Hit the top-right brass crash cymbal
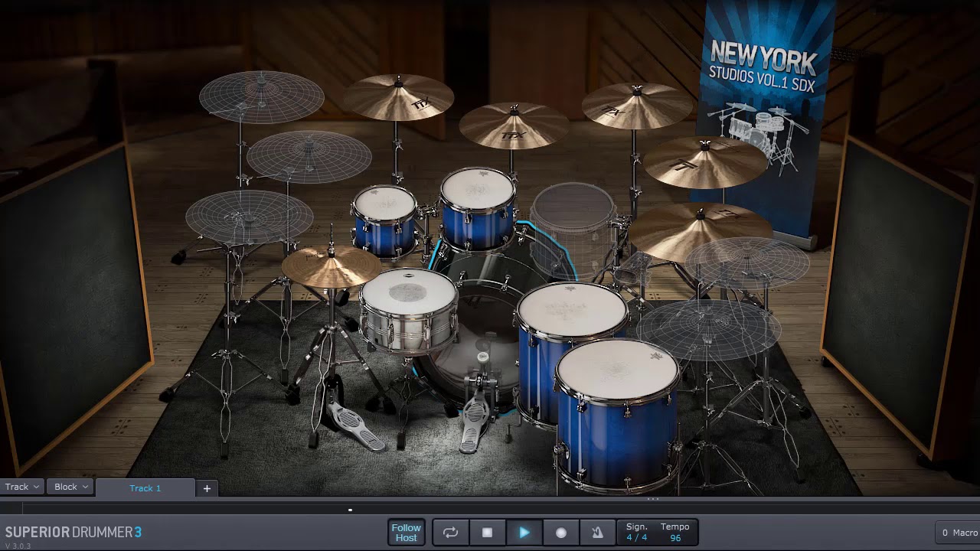The image size is (980, 551). pos(637,105)
